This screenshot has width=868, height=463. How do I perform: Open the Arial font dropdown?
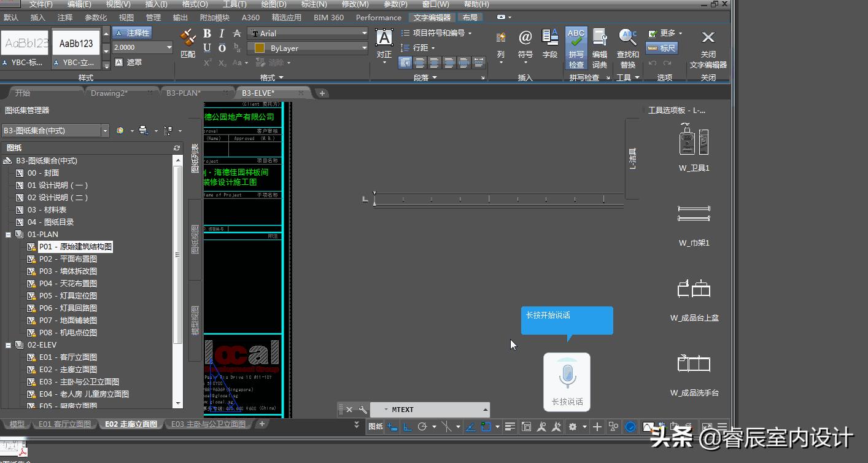(364, 34)
